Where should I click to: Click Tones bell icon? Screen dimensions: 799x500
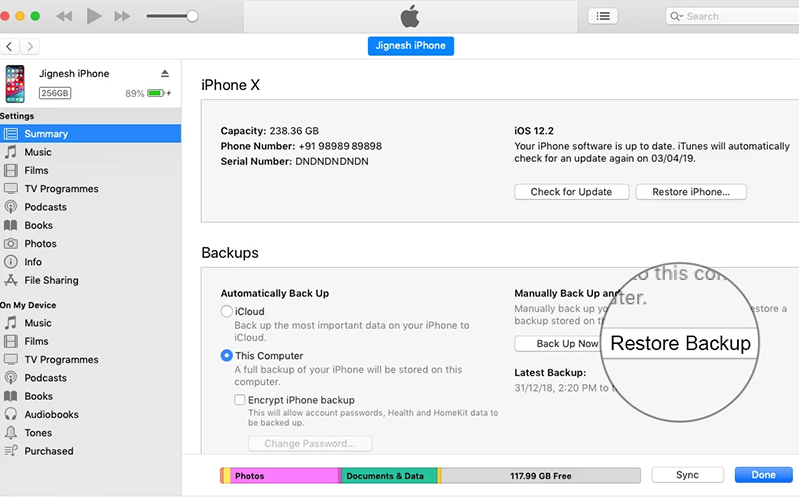tap(11, 432)
